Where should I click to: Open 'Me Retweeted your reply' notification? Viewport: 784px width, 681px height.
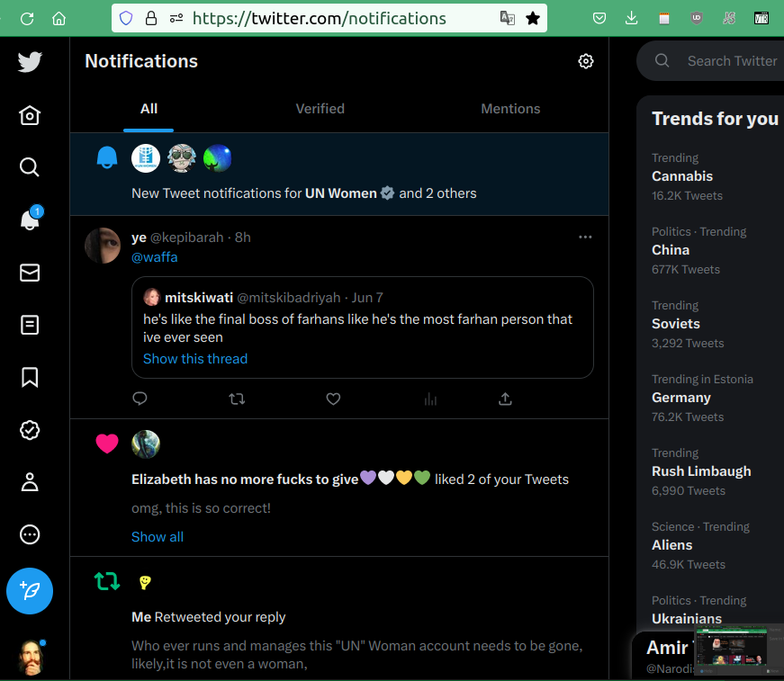pyautogui.click(x=339, y=619)
